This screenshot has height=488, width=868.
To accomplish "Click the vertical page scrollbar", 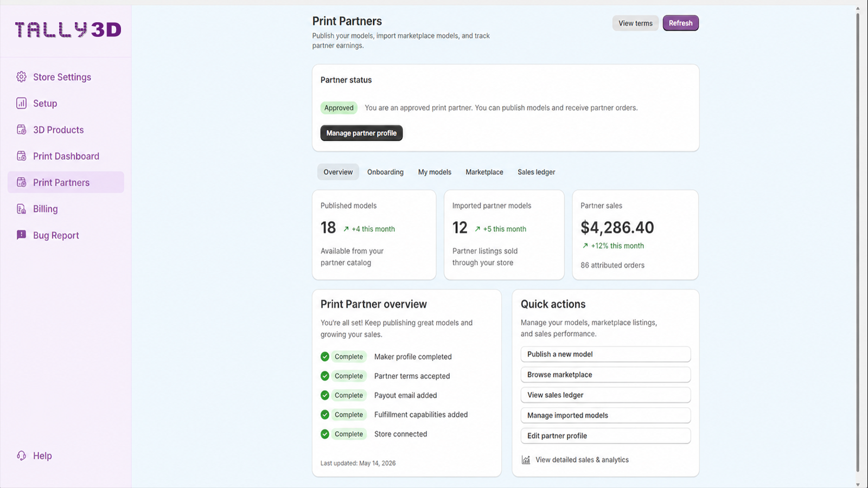I will click(x=858, y=242).
